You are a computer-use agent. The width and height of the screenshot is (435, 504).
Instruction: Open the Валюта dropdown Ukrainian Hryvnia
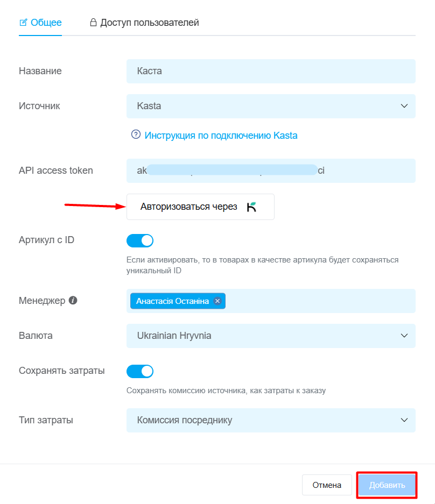tap(271, 336)
